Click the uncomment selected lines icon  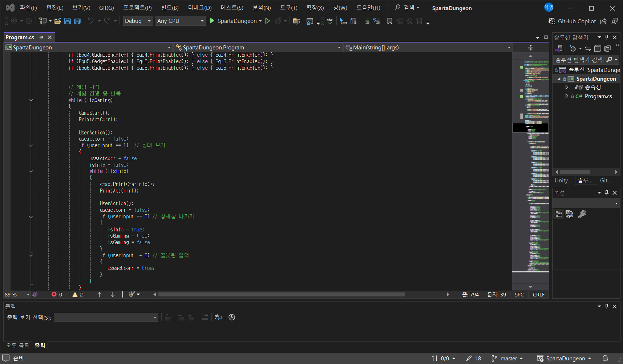(376, 21)
